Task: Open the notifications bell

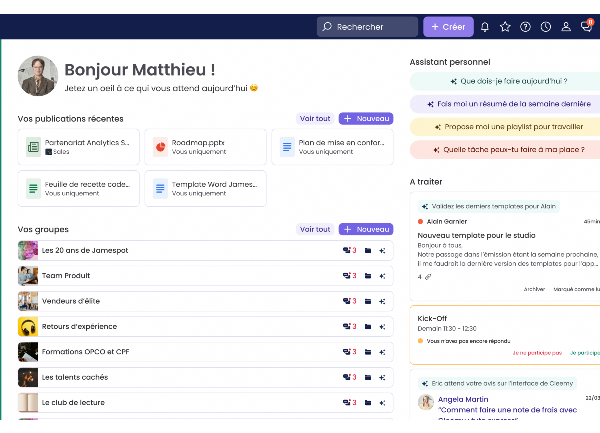Action: tap(484, 27)
